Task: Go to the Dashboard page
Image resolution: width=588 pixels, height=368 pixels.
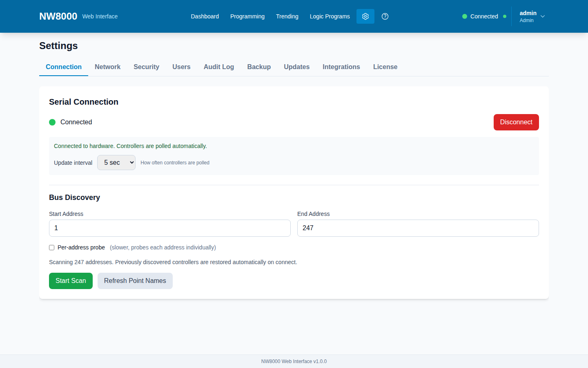Action: click(205, 16)
